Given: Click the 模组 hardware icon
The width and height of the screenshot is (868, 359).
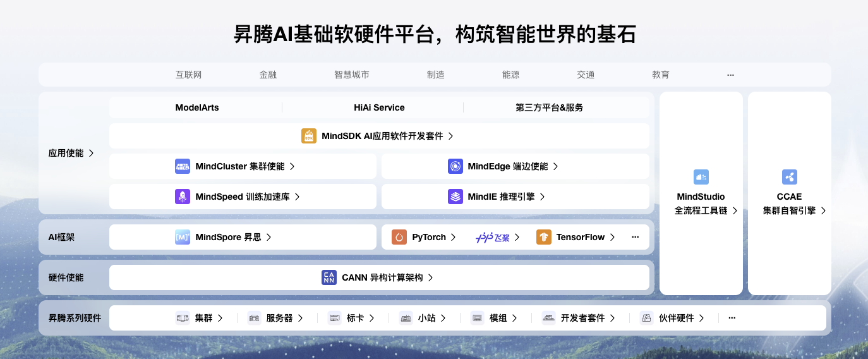Looking at the screenshot, I should click(x=478, y=318).
